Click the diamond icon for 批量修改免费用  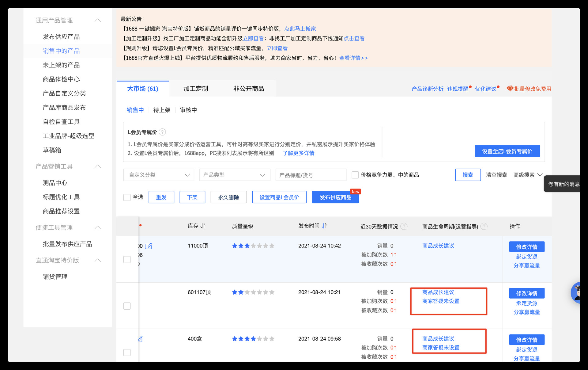pos(510,89)
